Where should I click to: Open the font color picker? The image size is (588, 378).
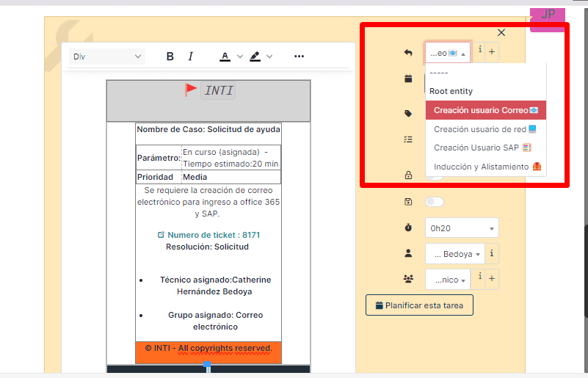[x=225, y=57]
